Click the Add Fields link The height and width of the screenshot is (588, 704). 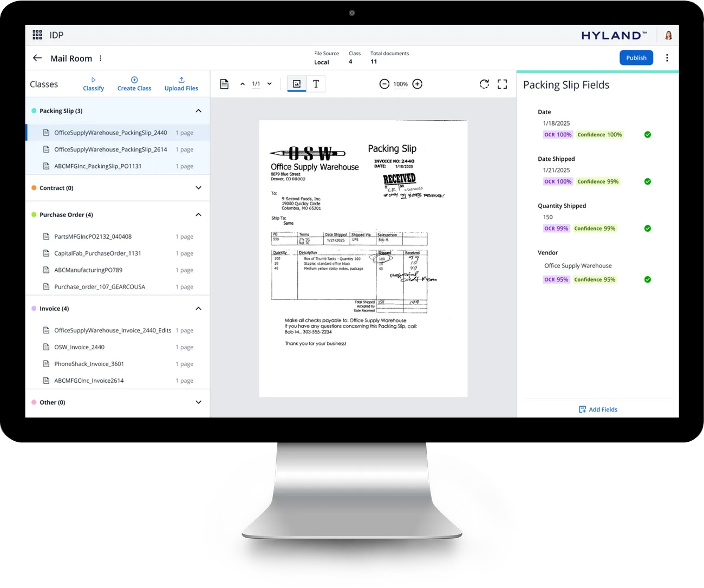tap(598, 409)
